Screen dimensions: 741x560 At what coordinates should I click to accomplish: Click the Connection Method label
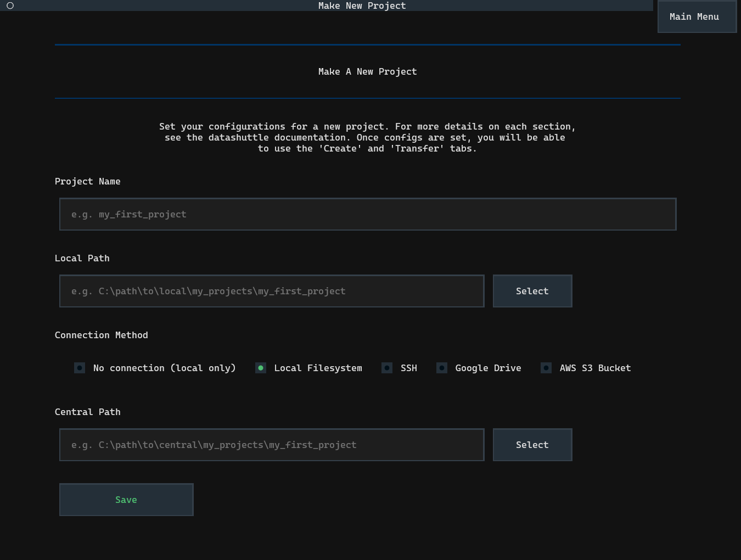102,335
